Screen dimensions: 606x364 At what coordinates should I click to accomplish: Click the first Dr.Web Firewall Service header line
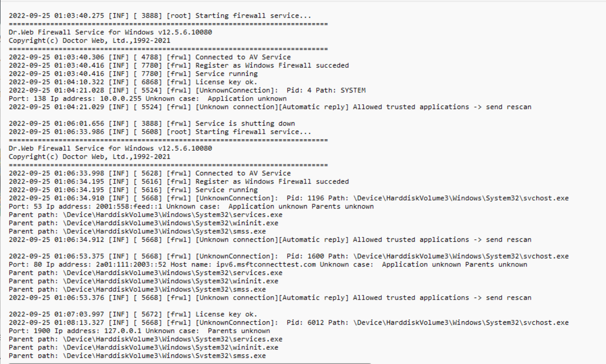click(110, 32)
